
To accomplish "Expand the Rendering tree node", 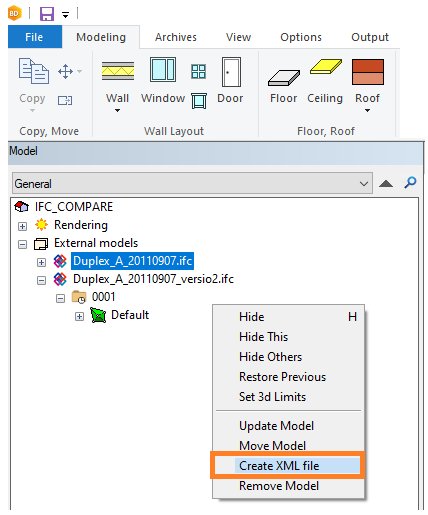I will coord(22,226).
